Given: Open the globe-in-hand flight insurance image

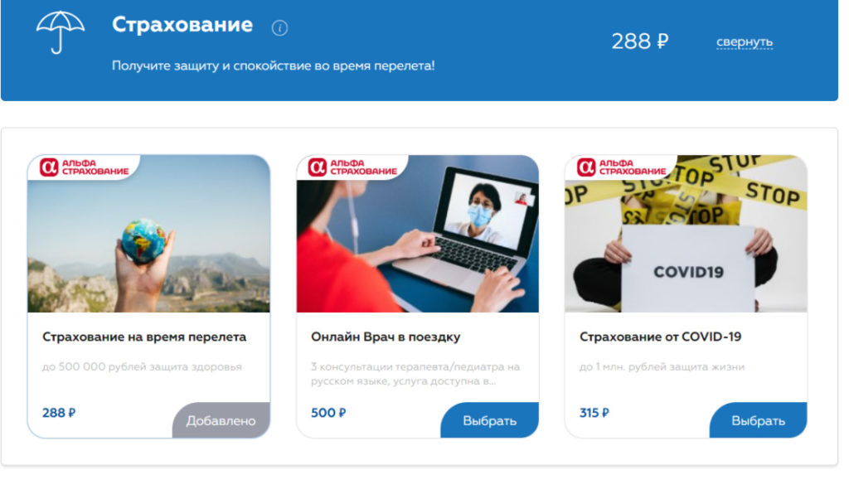Looking at the screenshot, I should point(149,234).
